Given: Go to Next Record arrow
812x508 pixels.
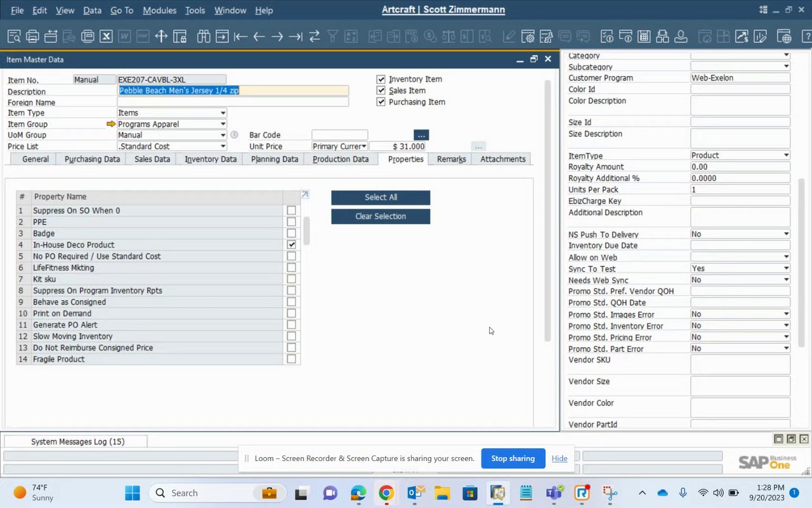Looking at the screenshot, I should 277,36.
